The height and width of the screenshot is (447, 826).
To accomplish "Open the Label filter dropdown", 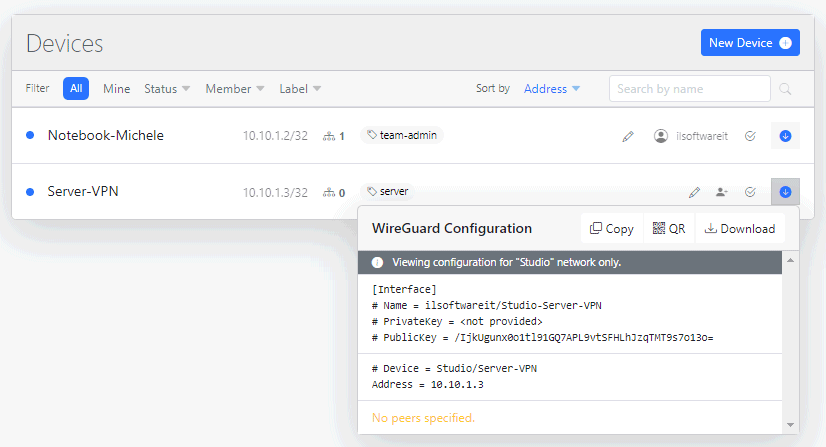I will point(300,89).
